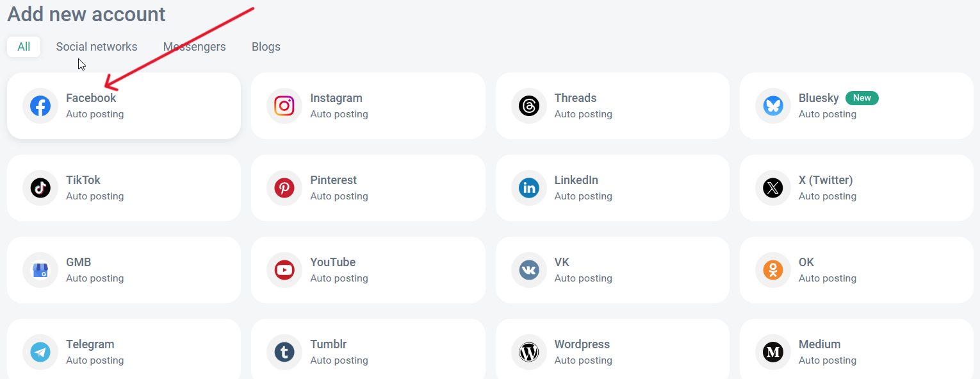Click the Bluesky butterfly icon
Image resolution: width=980 pixels, height=379 pixels.
pyautogui.click(x=773, y=106)
